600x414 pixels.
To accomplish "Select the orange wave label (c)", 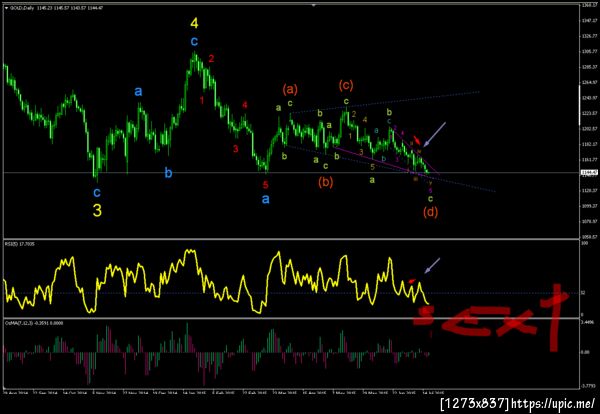I will (x=346, y=86).
